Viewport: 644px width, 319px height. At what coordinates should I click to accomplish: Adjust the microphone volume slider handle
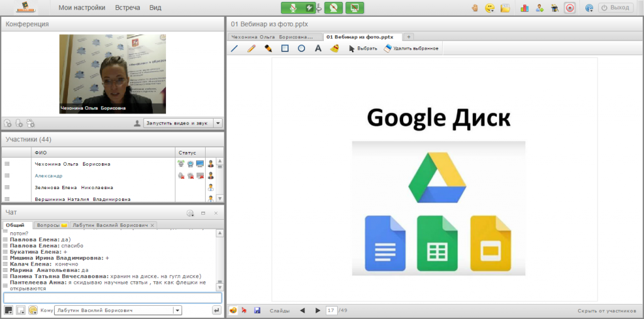tap(319, 8)
